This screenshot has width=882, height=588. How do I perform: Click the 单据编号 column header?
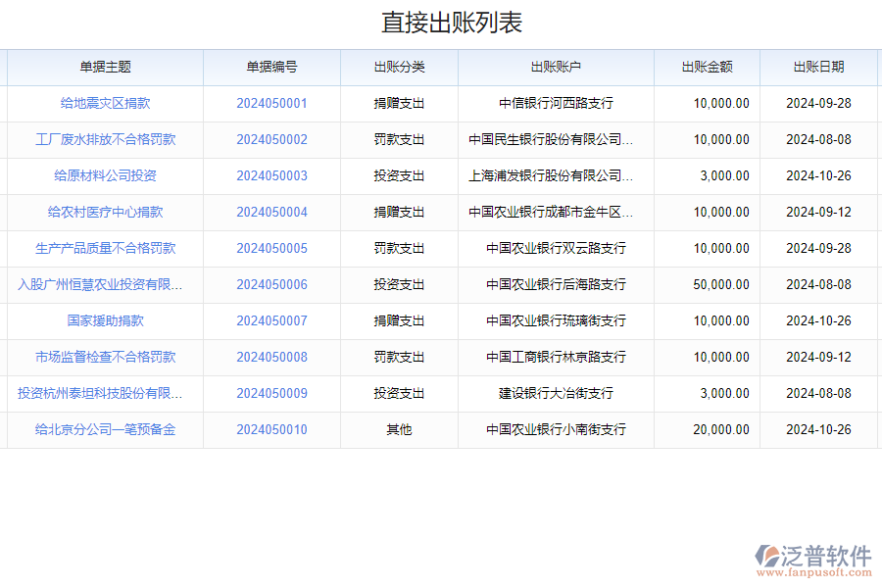pos(271,67)
